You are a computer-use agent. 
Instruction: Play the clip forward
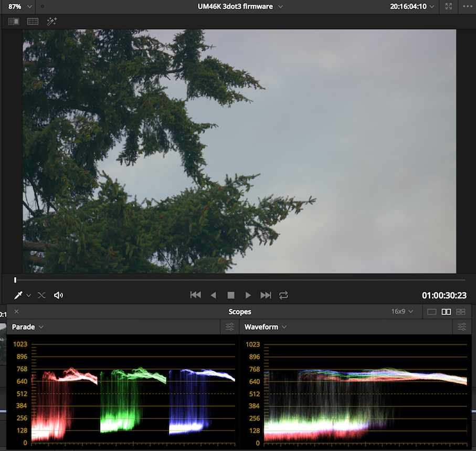248,295
